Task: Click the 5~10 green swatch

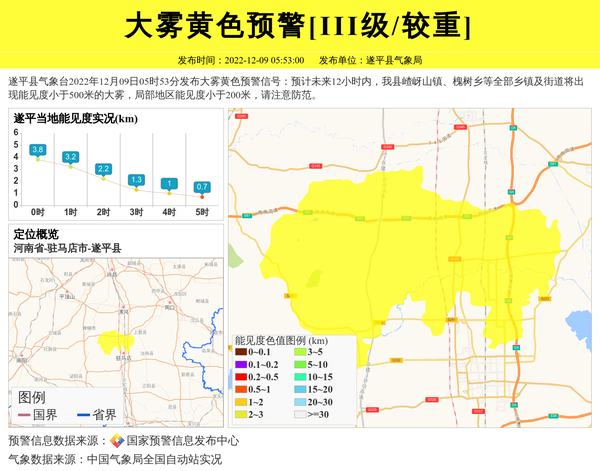Action: click(x=300, y=365)
